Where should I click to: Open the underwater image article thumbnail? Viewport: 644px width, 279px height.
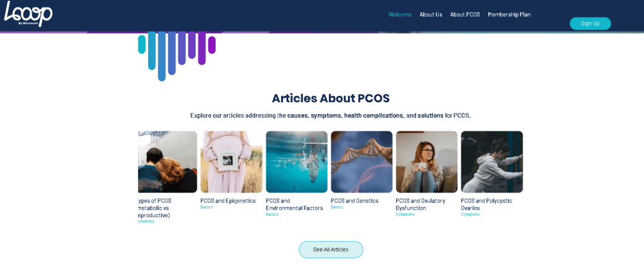coord(297,162)
